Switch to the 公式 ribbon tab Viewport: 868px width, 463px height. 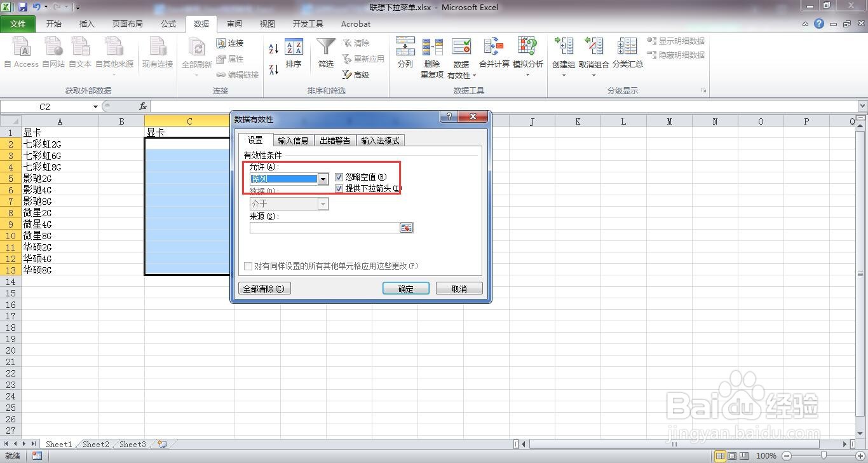click(168, 24)
